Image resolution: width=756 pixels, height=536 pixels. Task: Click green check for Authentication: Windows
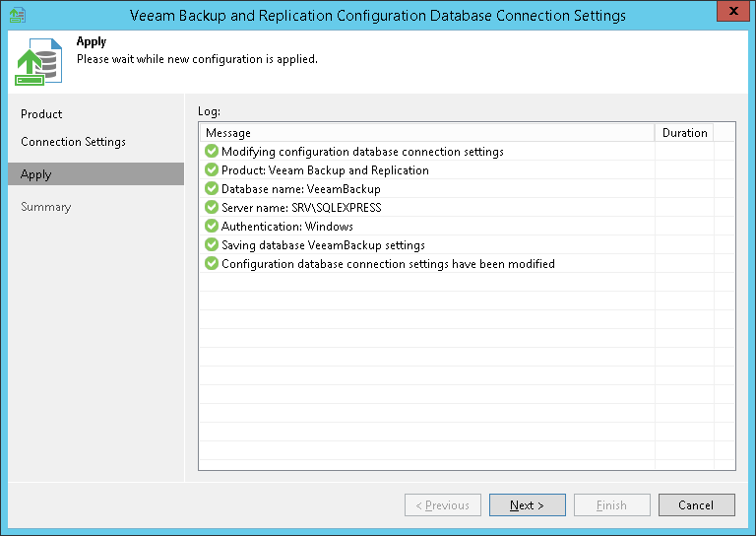tap(211, 227)
